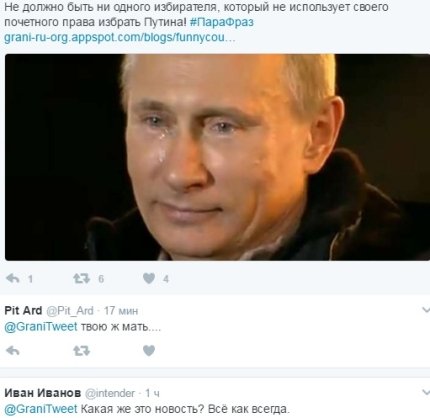
Task: Retweet Pit Ard's comment
Action: coord(81,350)
